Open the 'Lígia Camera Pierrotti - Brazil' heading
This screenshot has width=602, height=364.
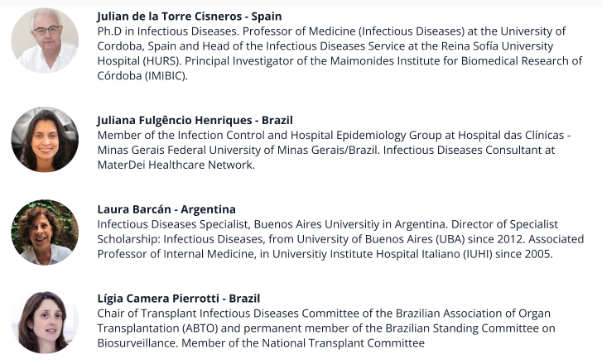[x=179, y=298]
